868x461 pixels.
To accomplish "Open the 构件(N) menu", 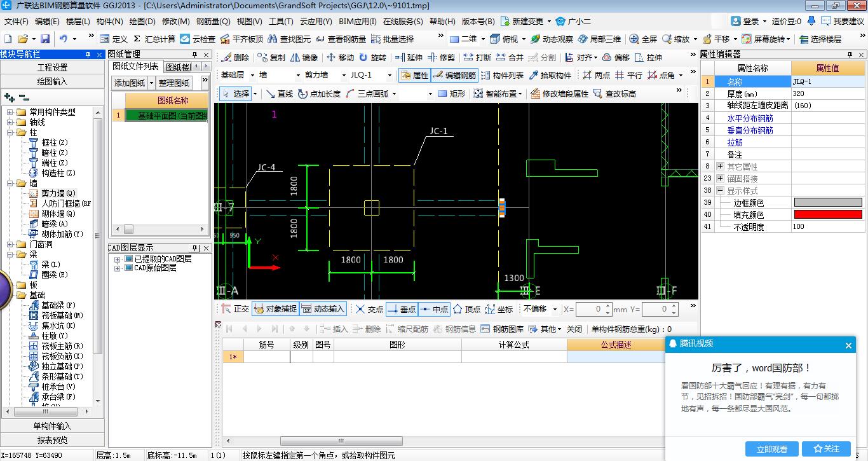I will coord(109,21).
